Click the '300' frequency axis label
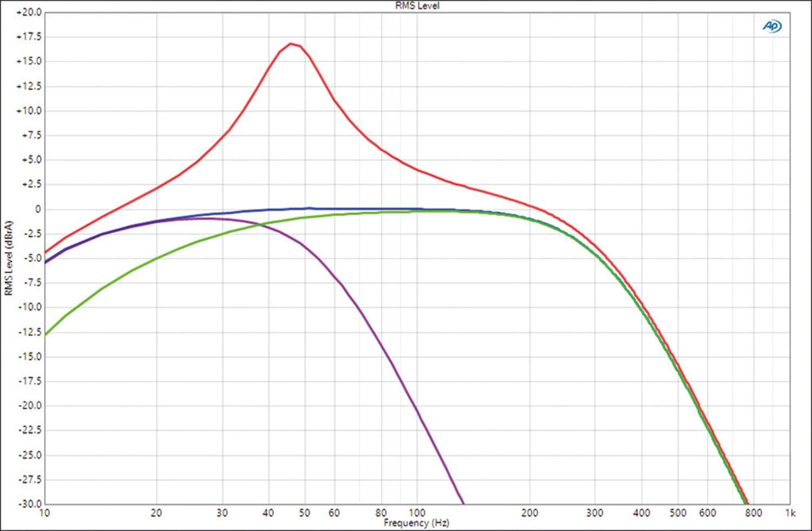Screen dimensions: 812x531 click(x=595, y=513)
